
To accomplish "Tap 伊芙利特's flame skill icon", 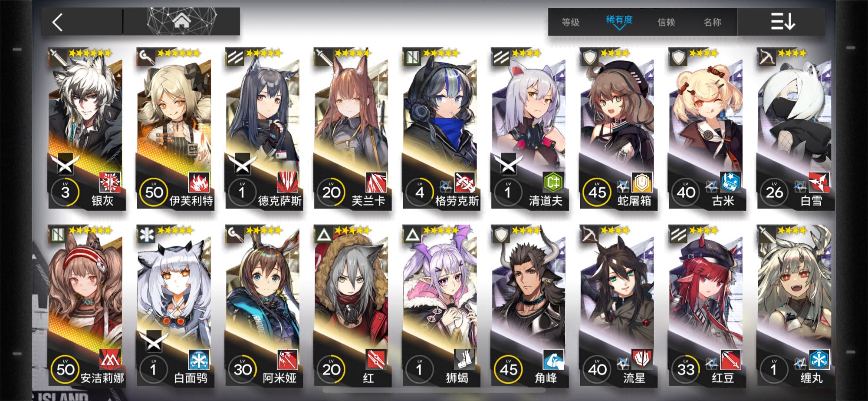I will [199, 182].
